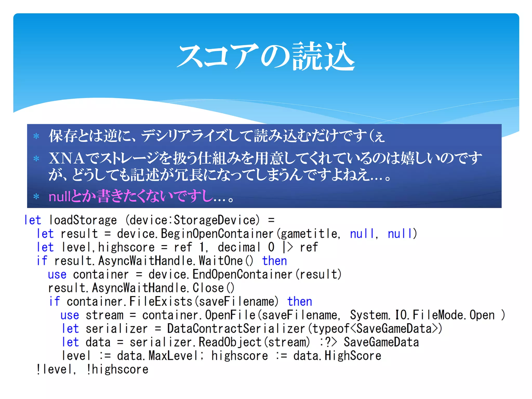This screenshot has height=399, width=532.
Task: Click code line if result.AsyncWaitHandle.WaitOne() then
Action: pyautogui.click(x=162, y=261)
